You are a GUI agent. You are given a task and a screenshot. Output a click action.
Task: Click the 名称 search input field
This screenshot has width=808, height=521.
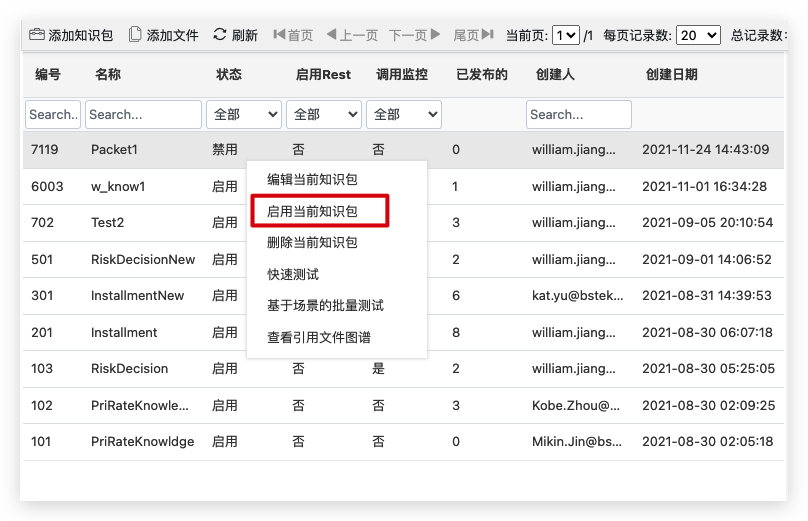pyautogui.click(x=143, y=115)
